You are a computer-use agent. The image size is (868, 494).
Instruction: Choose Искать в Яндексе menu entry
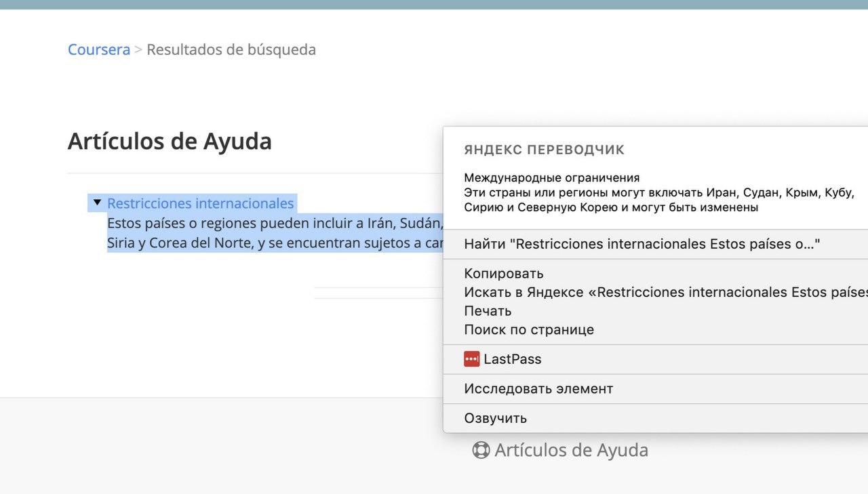(x=655, y=292)
